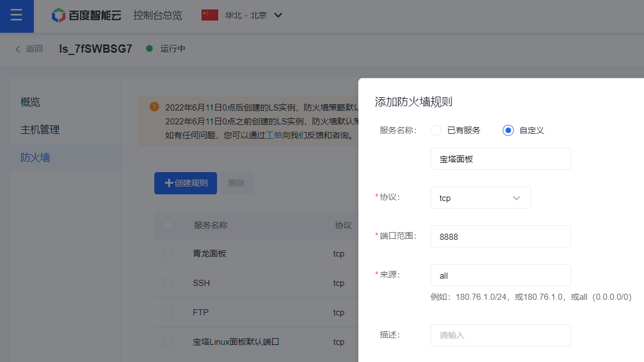This screenshot has width=644, height=362.
Task: Click the 宝塔Linux面板默认端口 row text
Action: [x=236, y=342]
